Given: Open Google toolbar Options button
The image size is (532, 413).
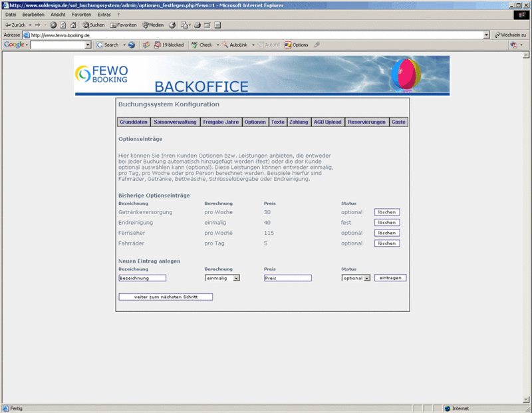Looking at the screenshot, I should tap(297, 45).
